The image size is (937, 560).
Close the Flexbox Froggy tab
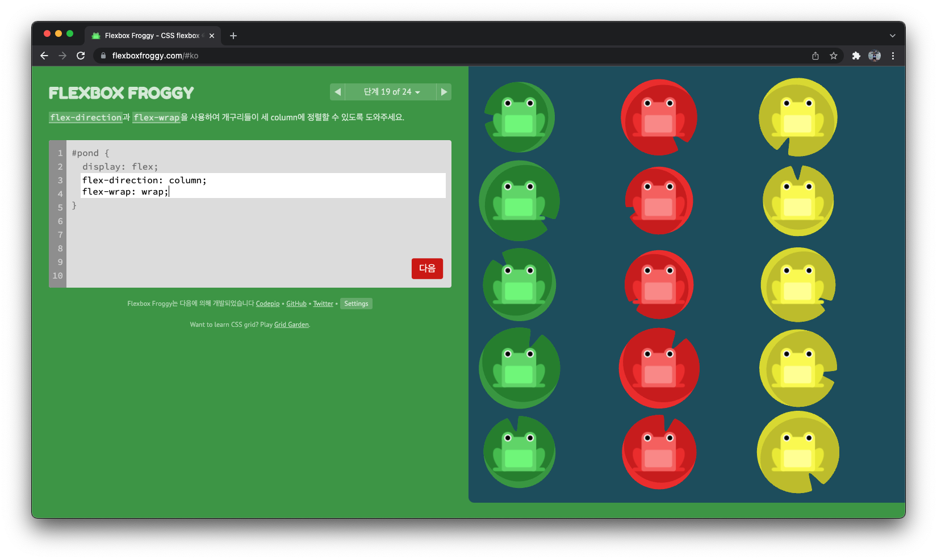click(x=212, y=36)
